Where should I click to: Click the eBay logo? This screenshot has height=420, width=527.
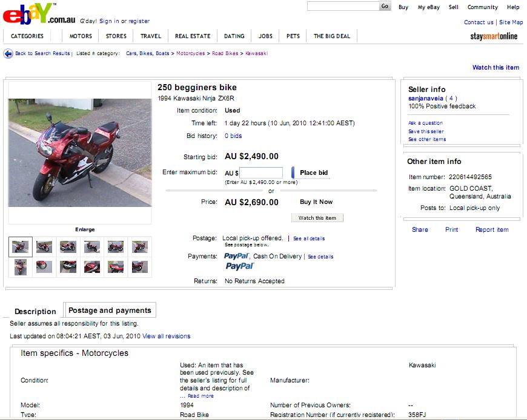[30, 15]
